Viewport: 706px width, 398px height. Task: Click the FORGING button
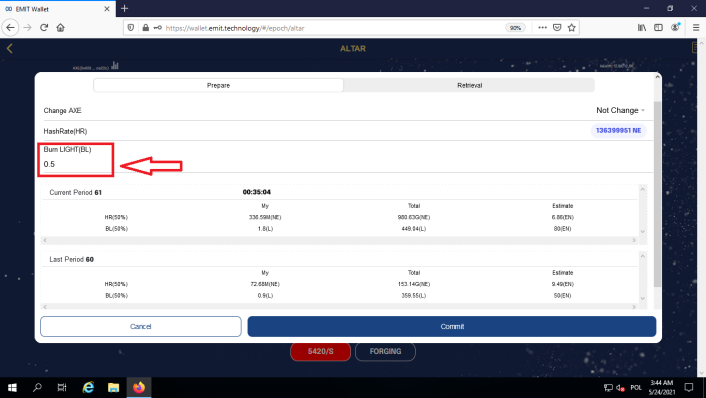coord(385,351)
